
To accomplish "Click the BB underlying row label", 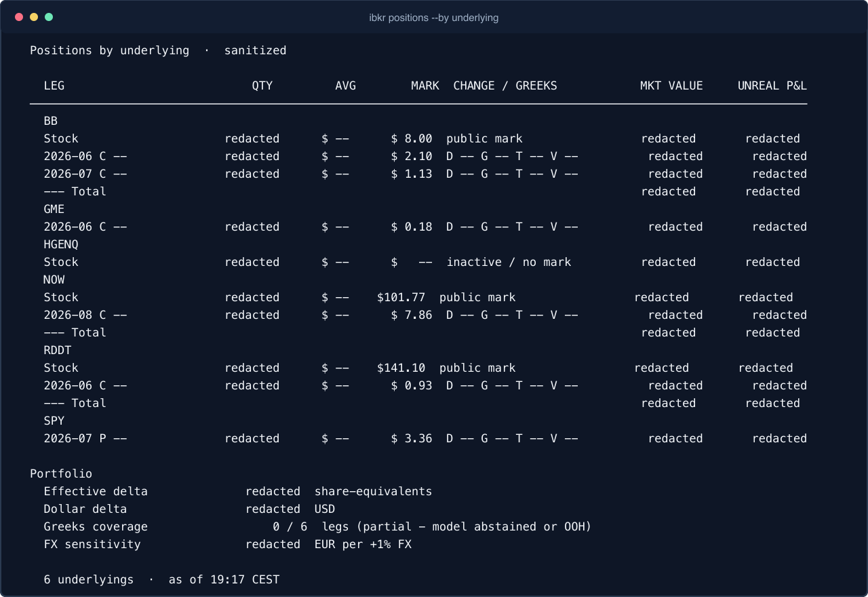I will (x=51, y=121).
